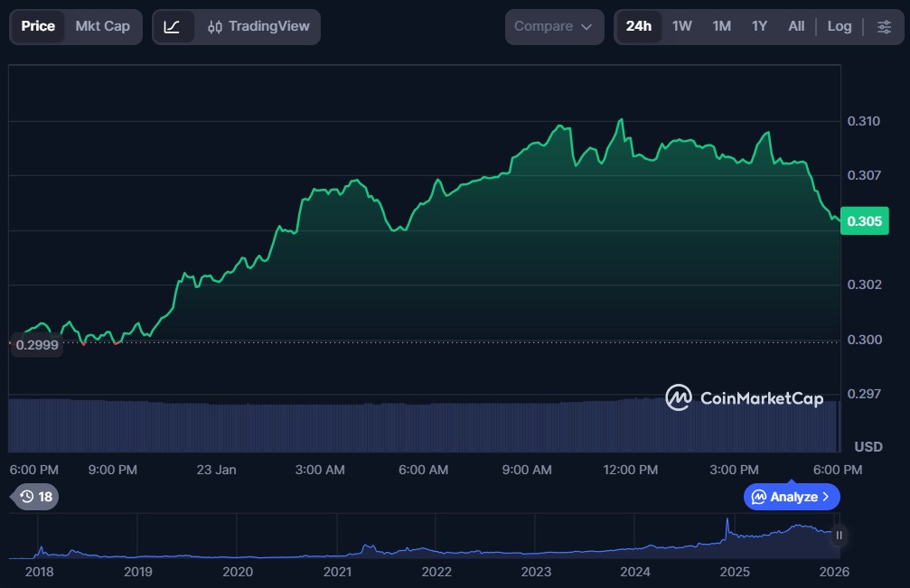Toggle the Log scale option
This screenshot has height=588, width=910.
[x=839, y=26]
